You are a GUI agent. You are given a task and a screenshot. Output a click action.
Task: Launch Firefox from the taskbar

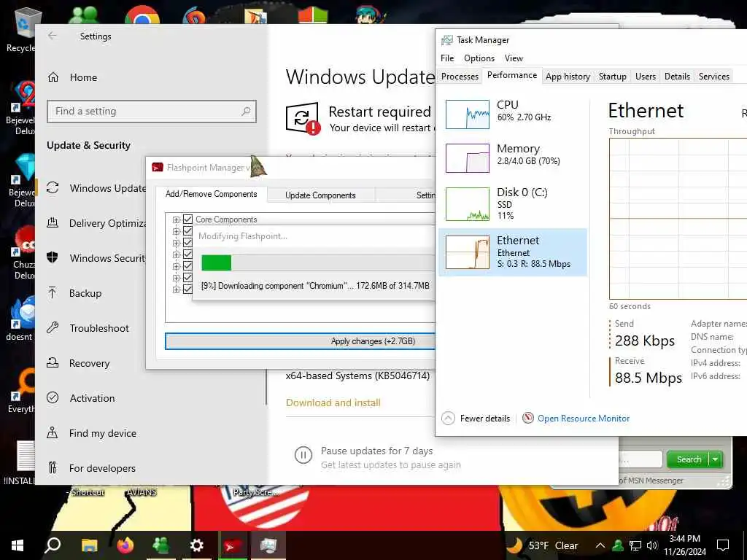pos(125,545)
